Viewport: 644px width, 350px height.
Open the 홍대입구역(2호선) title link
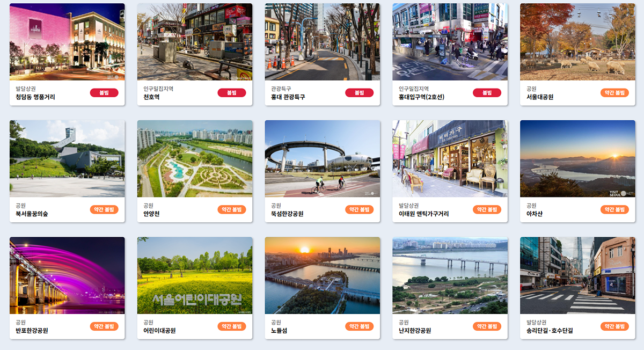coord(422,97)
